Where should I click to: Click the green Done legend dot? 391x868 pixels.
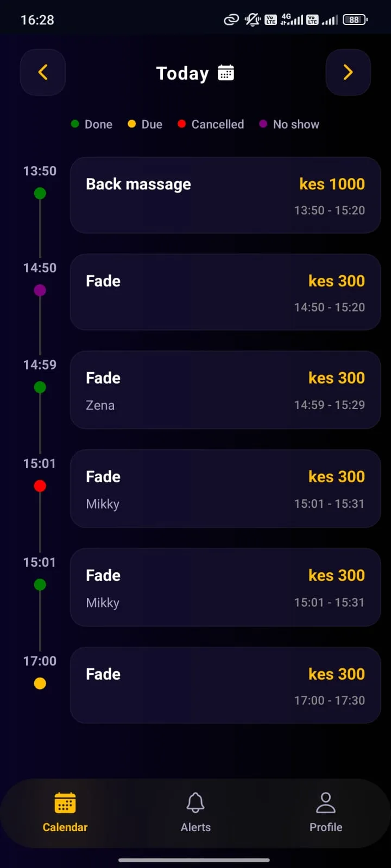click(x=75, y=124)
